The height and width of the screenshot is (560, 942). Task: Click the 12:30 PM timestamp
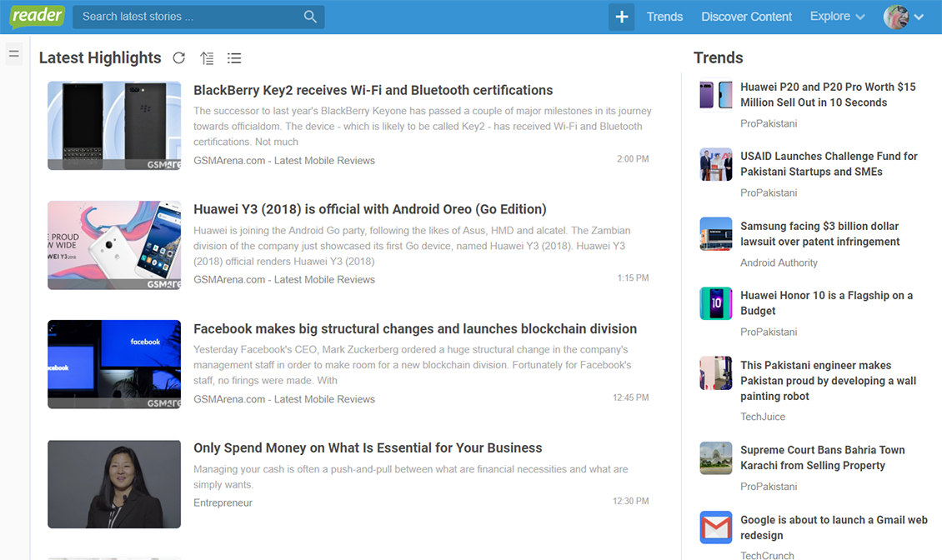[631, 501]
